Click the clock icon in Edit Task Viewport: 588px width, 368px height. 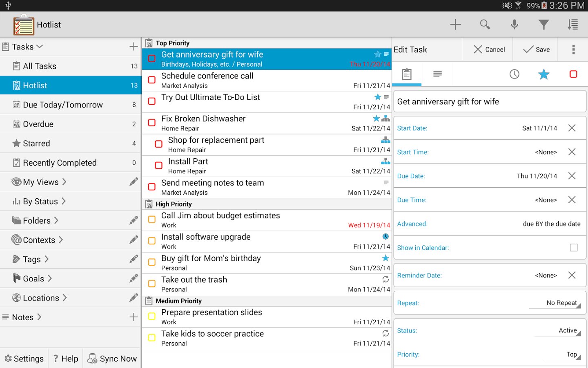[x=514, y=74]
